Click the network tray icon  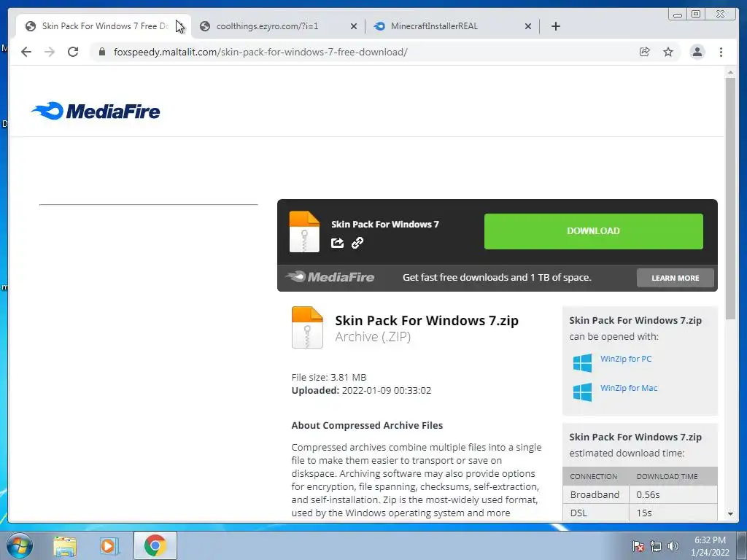(x=656, y=546)
